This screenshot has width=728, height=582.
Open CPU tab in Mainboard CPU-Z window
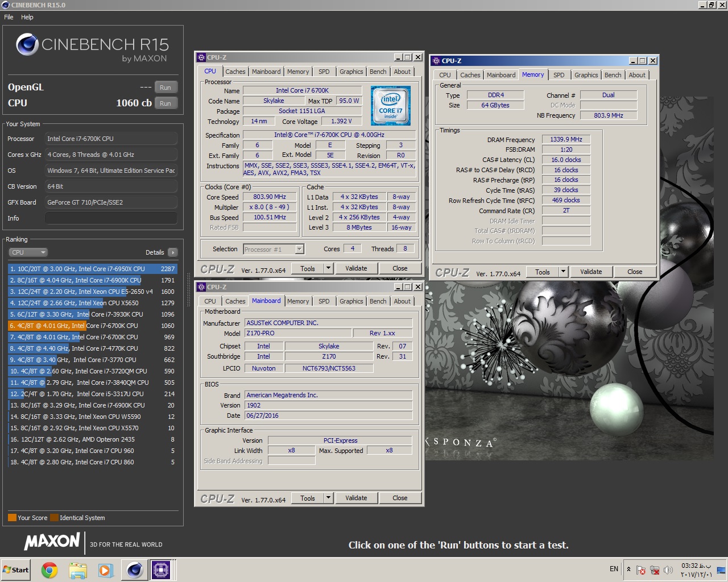coord(210,301)
